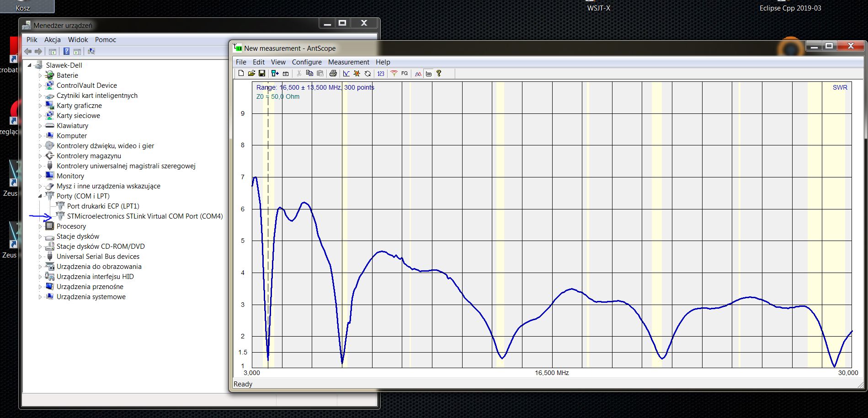868x418 pixels.
Task: Toggle the multi-curve graph view icon
Action: pyautogui.click(x=418, y=73)
